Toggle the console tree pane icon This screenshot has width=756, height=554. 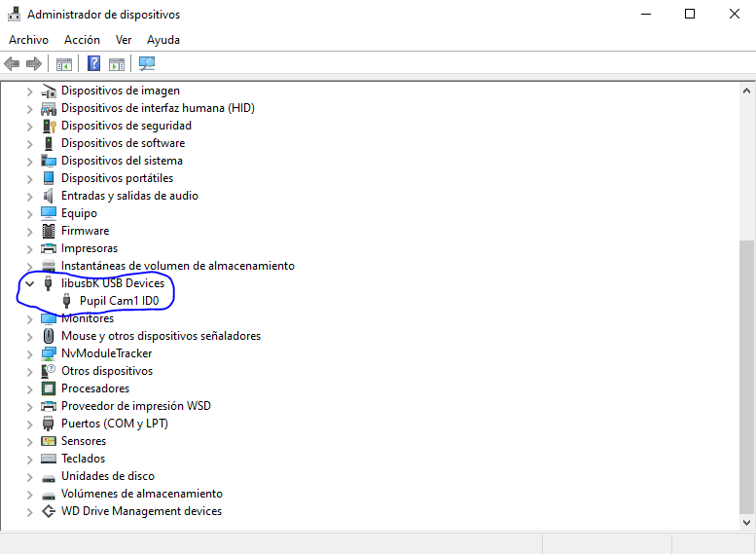pyautogui.click(x=63, y=63)
